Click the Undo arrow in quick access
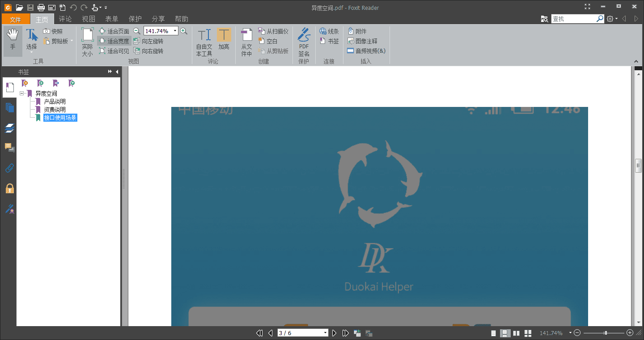 click(x=73, y=7)
